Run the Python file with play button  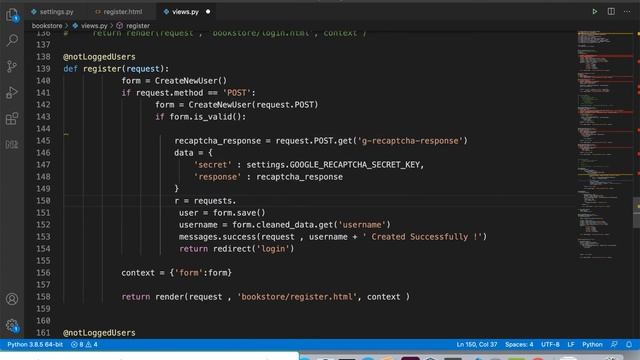(595, 12)
